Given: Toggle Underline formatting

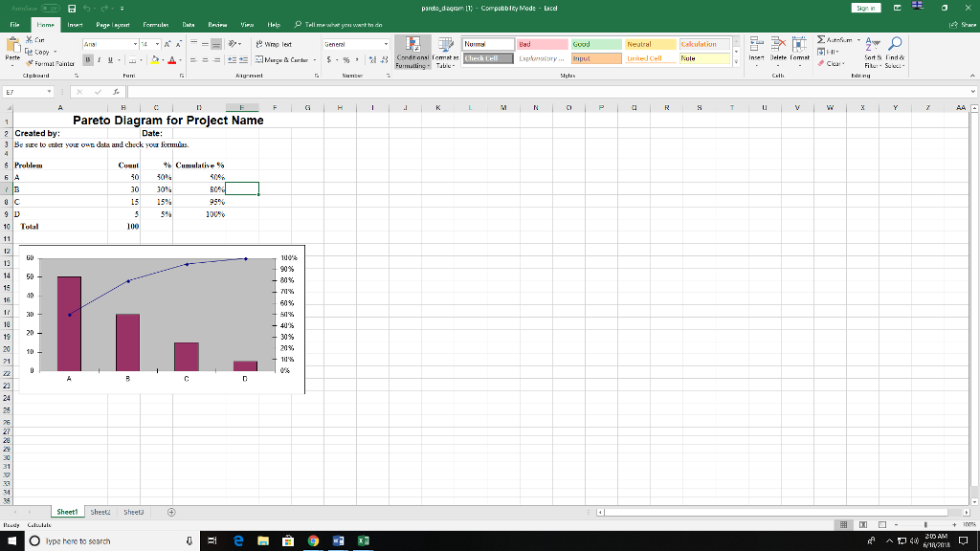Looking at the screenshot, I should [111, 60].
